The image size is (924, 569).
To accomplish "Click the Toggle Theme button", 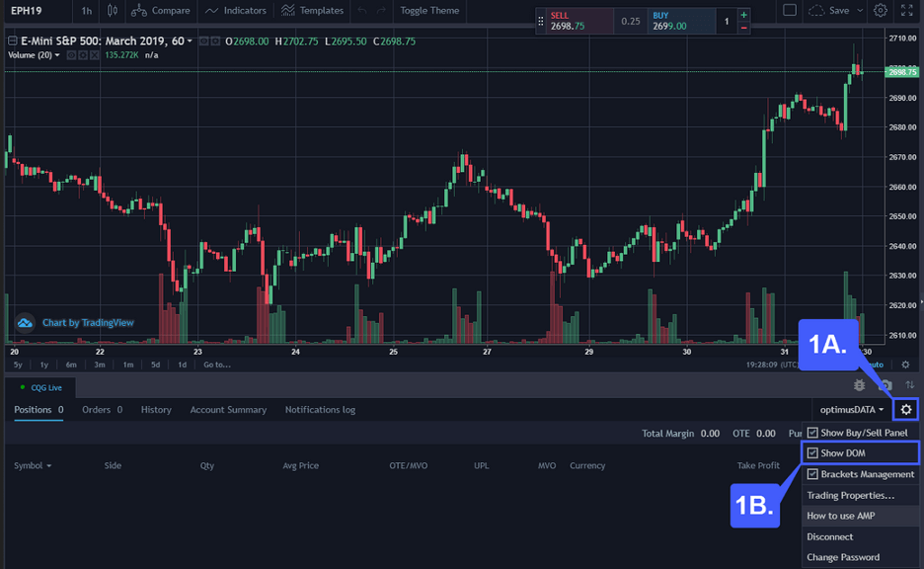I will click(429, 11).
